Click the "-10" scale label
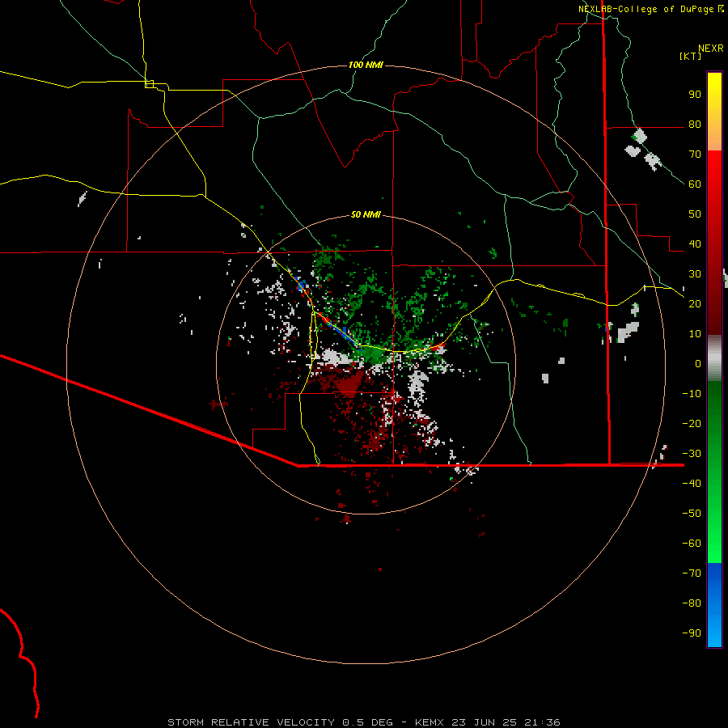Image resolution: width=728 pixels, height=728 pixels. [x=692, y=394]
